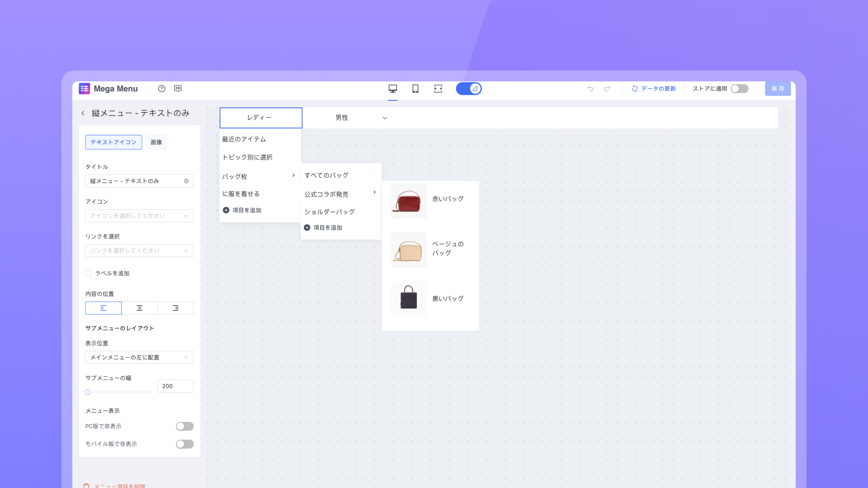Screen dimensions: 868x488
Task: Click the black bag thumbnail
Action: tap(408, 298)
